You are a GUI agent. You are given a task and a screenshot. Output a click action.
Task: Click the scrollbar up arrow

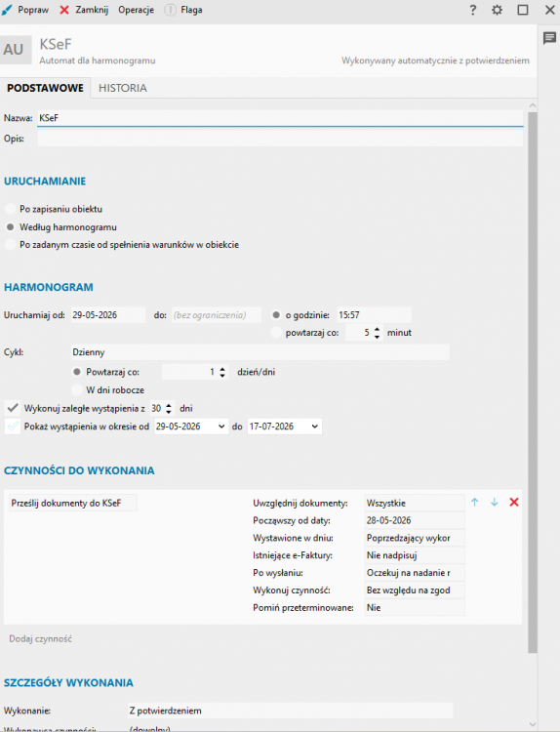point(533,105)
